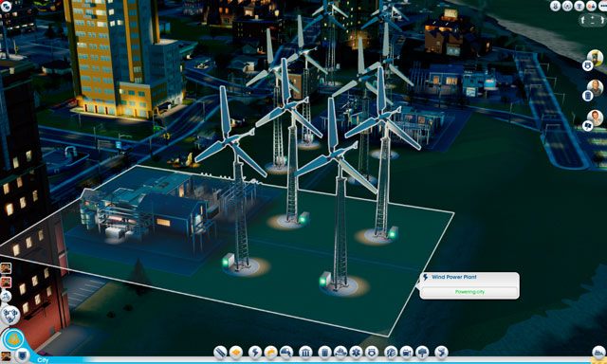Open the Zones menu with orange diamond
607x364 pixels.
coord(236,352)
